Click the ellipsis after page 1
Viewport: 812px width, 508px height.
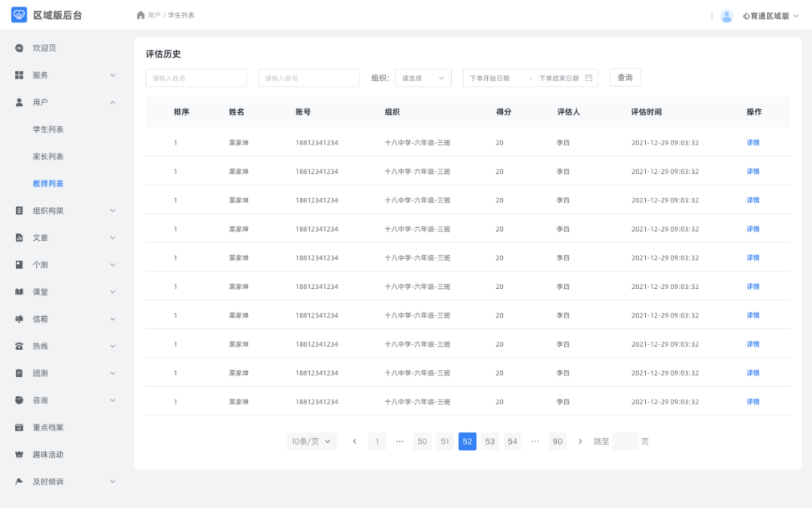tap(400, 442)
